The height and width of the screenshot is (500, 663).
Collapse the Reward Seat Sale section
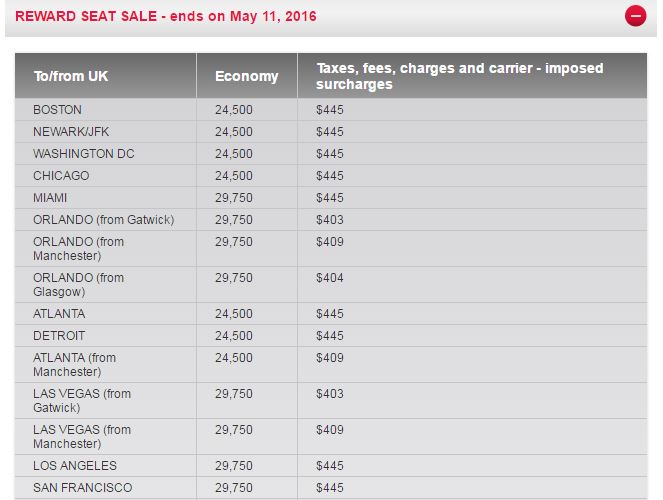(x=634, y=16)
